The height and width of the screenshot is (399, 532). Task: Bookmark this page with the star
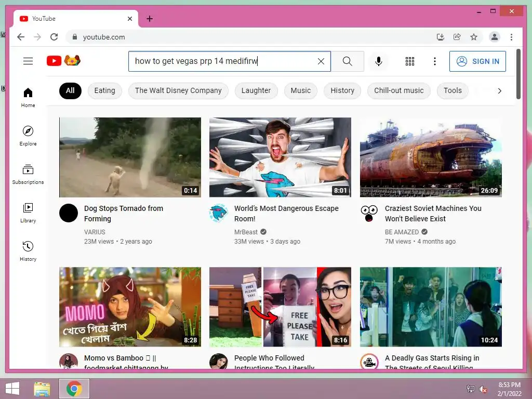click(x=474, y=37)
